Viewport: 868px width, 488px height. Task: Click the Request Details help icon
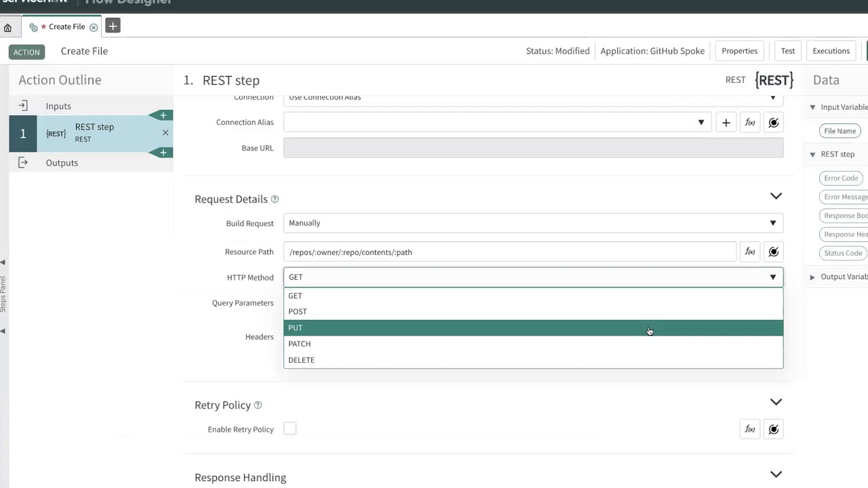point(275,199)
